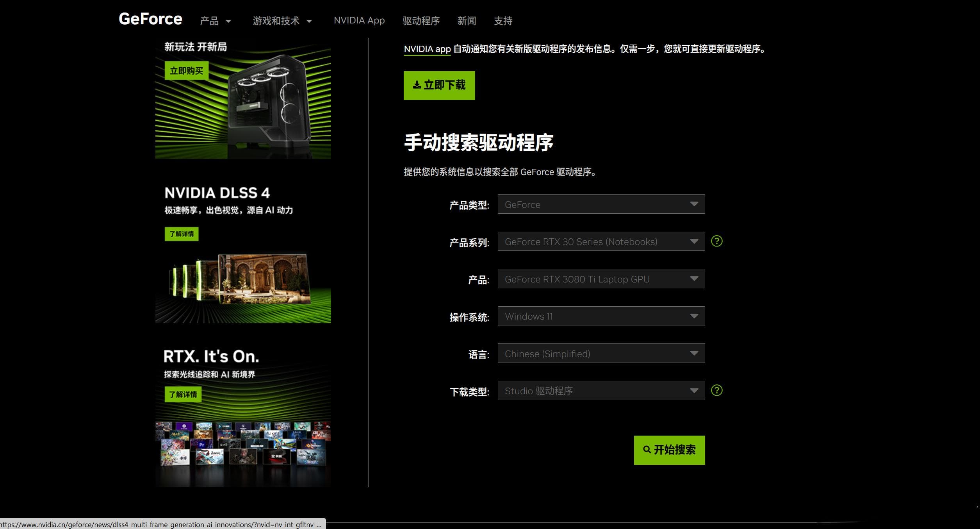The height and width of the screenshot is (529, 980).
Task: Open the RTX games collage image
Action: coord(243,453)
